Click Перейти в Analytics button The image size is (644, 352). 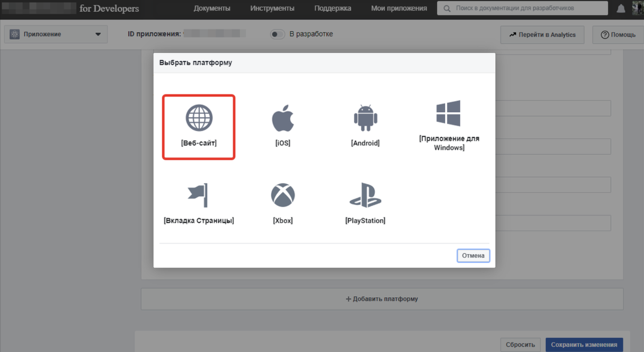tap(541, 35)
